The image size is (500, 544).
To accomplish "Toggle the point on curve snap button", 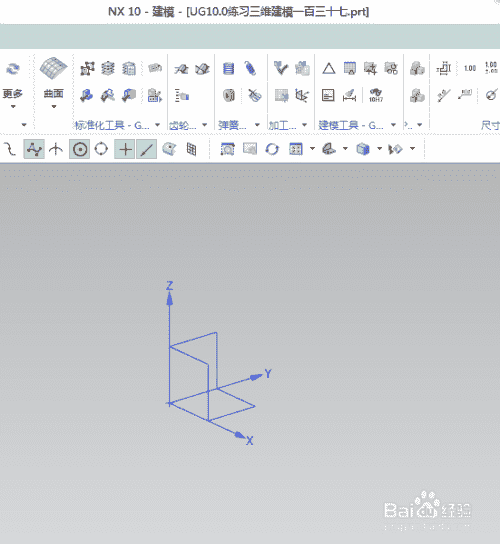I will tap(146, 149).
